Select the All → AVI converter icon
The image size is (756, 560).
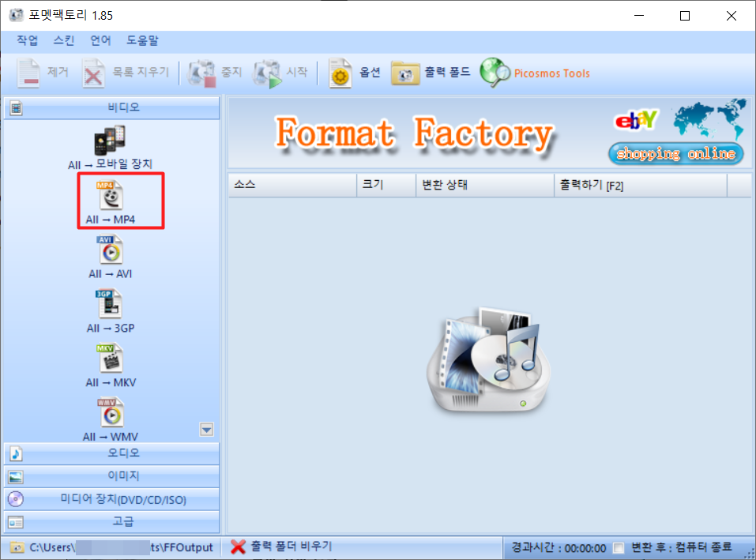click(x=111, y=249)
